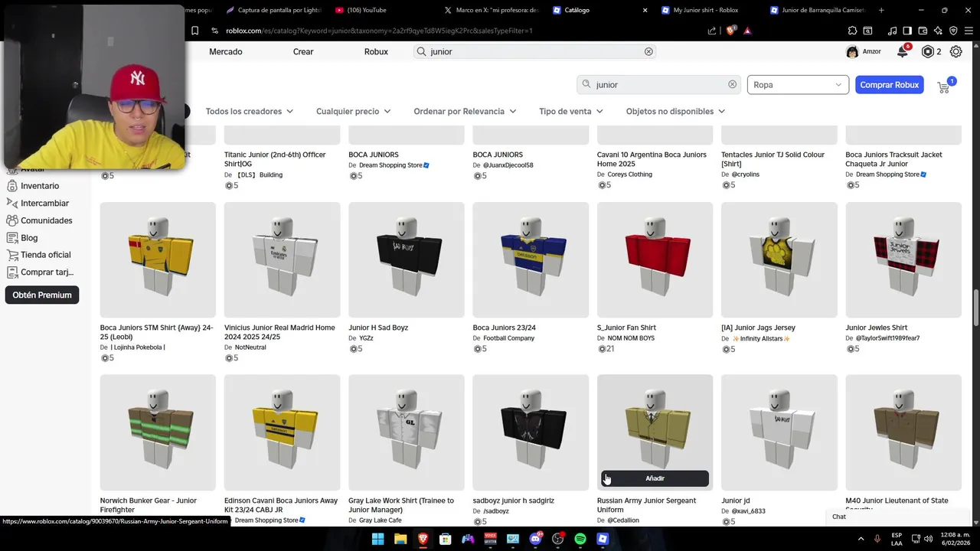
Task: Open S_Junior Fan Shirt thumbnail
Action: click(655, 259)
